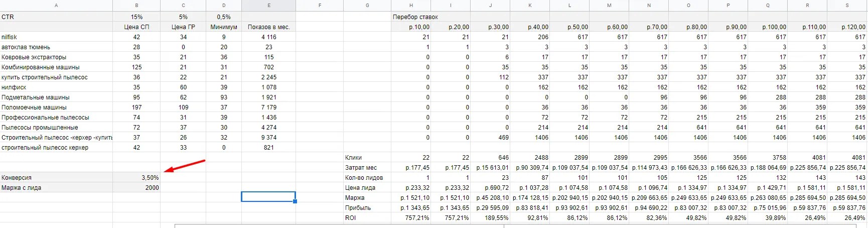Click the 'Цена лида' row label
Viewport: 868px width, 228px height.
(x=367, y=187)
